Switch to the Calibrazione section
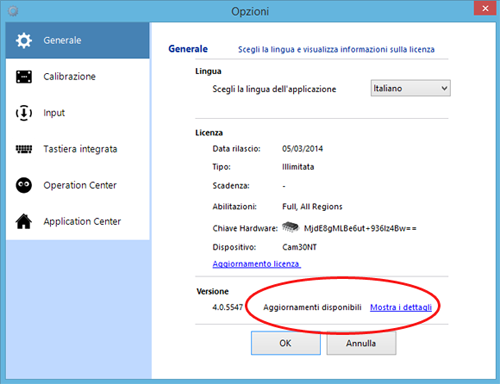Image resolution: width=500 pixels, height=384 pixels. (77, 77)
